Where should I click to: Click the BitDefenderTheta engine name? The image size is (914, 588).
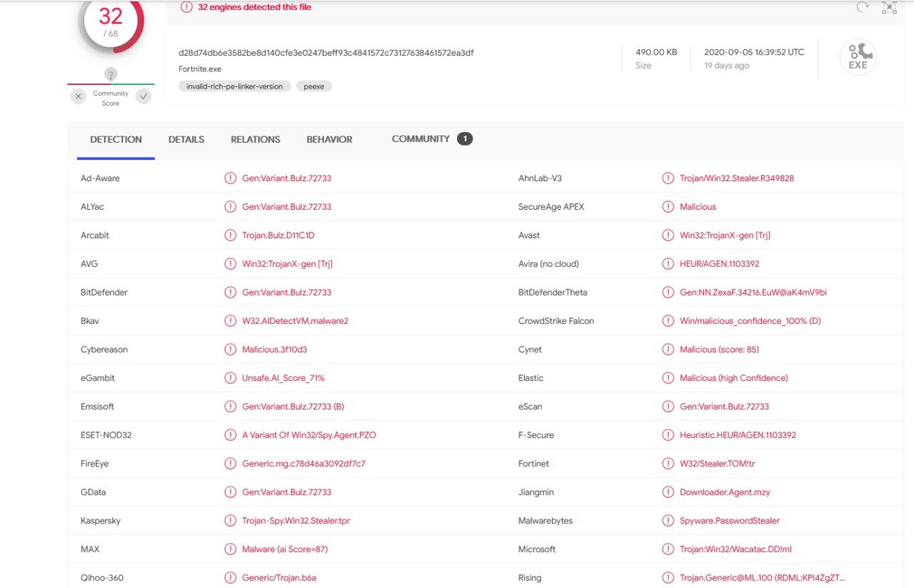tap(553, 293)
